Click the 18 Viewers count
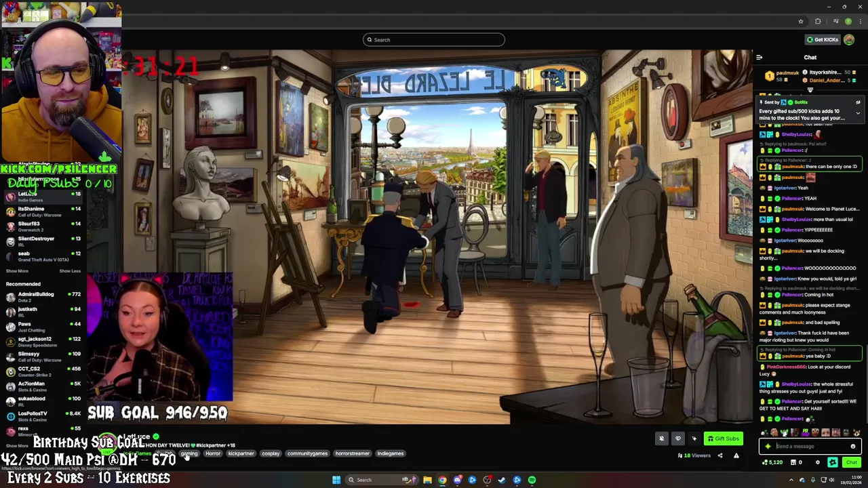 click(x=694, y=455)
